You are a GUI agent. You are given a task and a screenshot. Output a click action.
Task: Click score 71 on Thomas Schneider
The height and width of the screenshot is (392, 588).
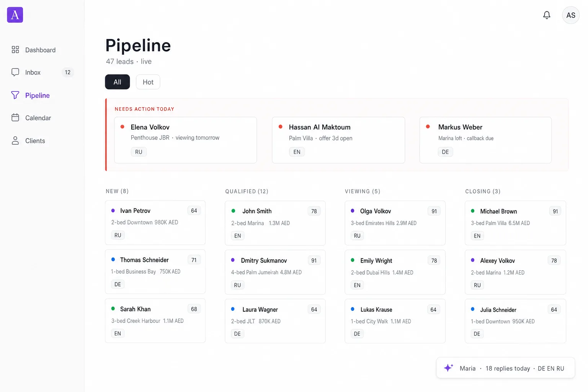click(194, 260)
